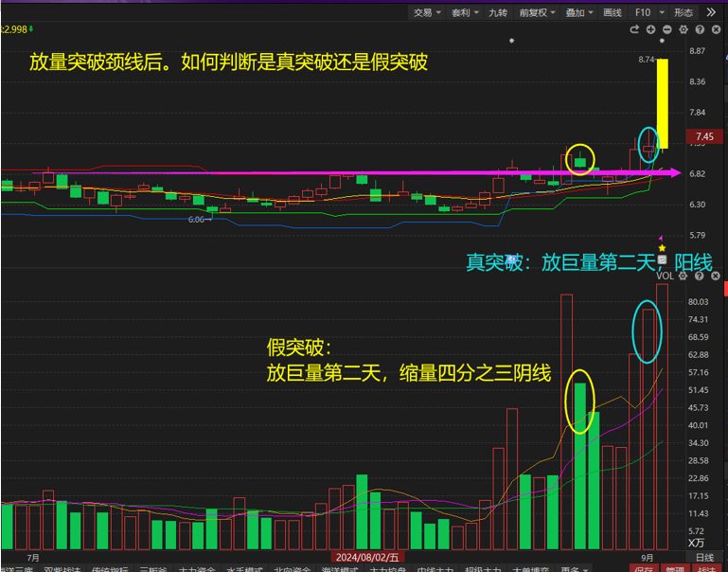Click the 9月 month marker
Viewport: 728px width, 572px height.
[648, 558]
